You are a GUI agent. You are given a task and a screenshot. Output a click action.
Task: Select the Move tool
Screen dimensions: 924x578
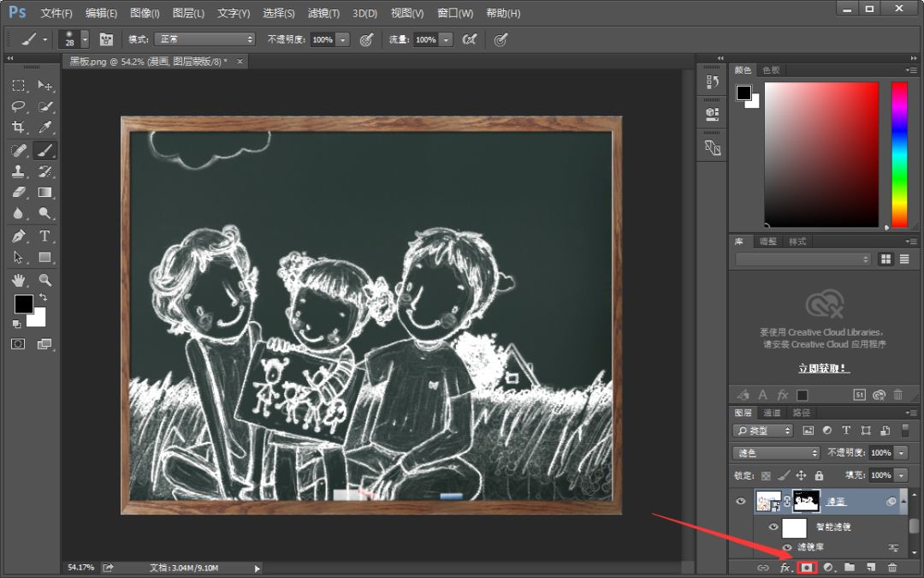44,86
